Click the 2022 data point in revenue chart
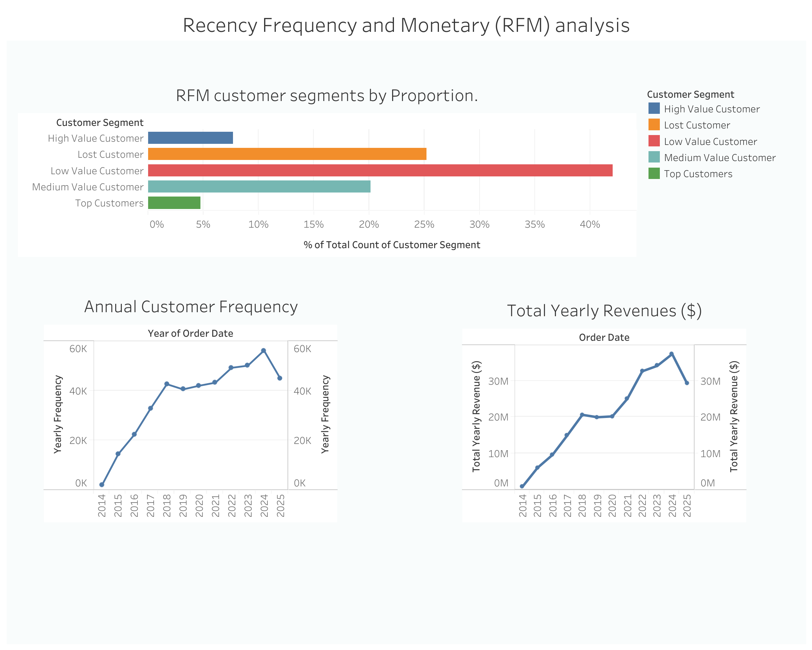Image resolution: width=812 pixels, height=650 pixels. pos(642,371)
